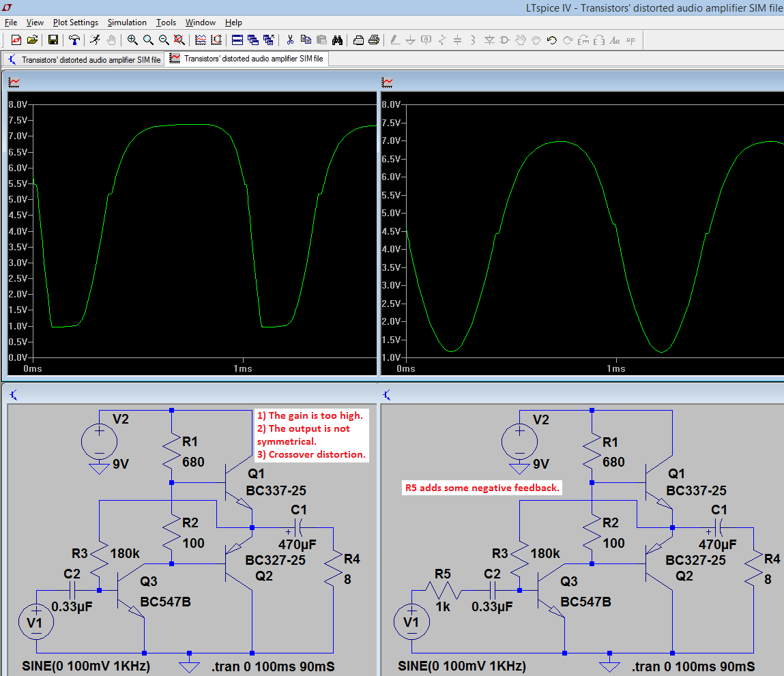Click the Pick Visible Traces icon

coord(216,40)
